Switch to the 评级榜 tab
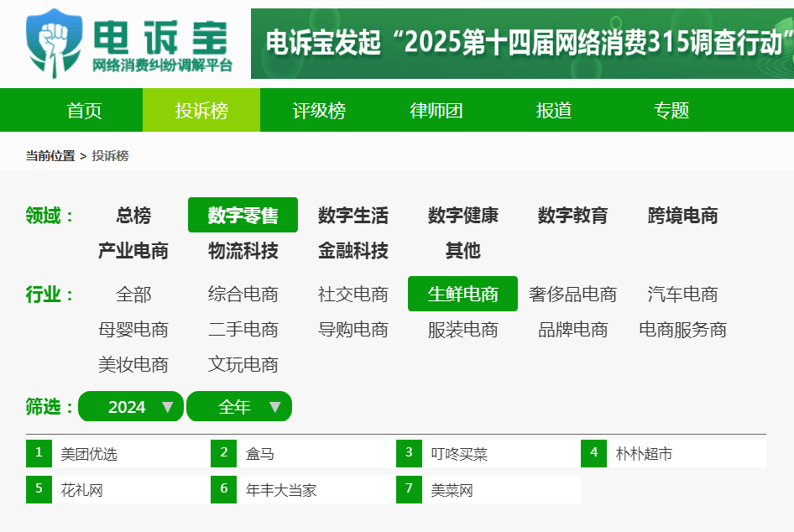This screenshot has height=532, width=794. coord(319,111)
